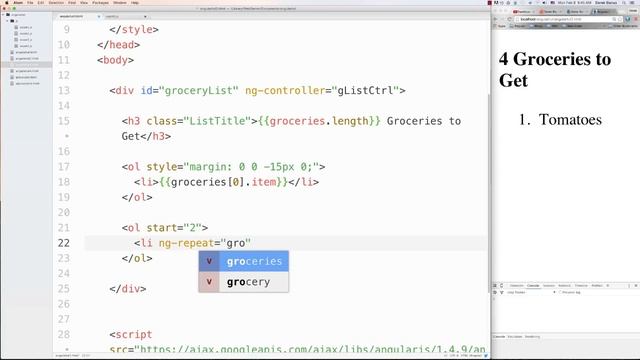Choose 'grocery' from the autocomplete popup
640x360 pixels.
(244, 282)
